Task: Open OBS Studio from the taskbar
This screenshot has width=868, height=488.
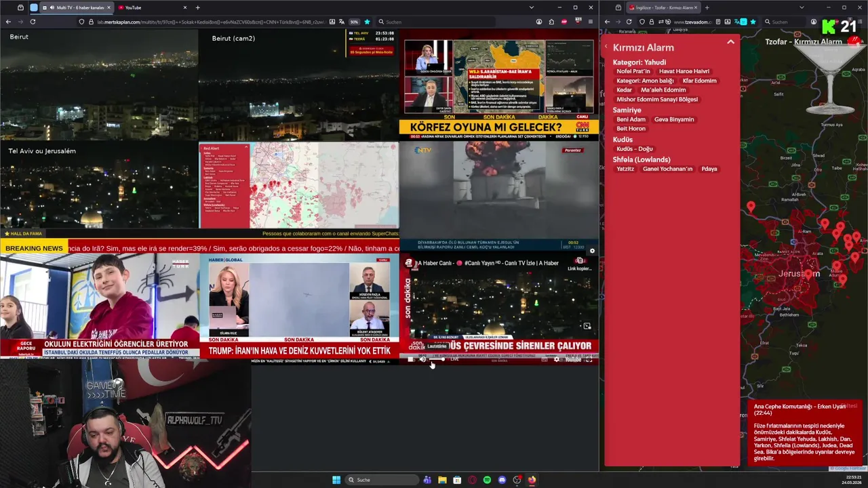Action: [x=517, y=480]
